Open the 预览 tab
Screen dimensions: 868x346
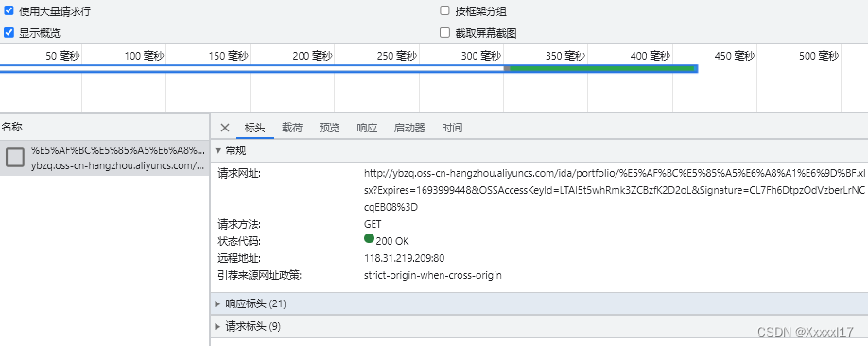click(329, 128)
